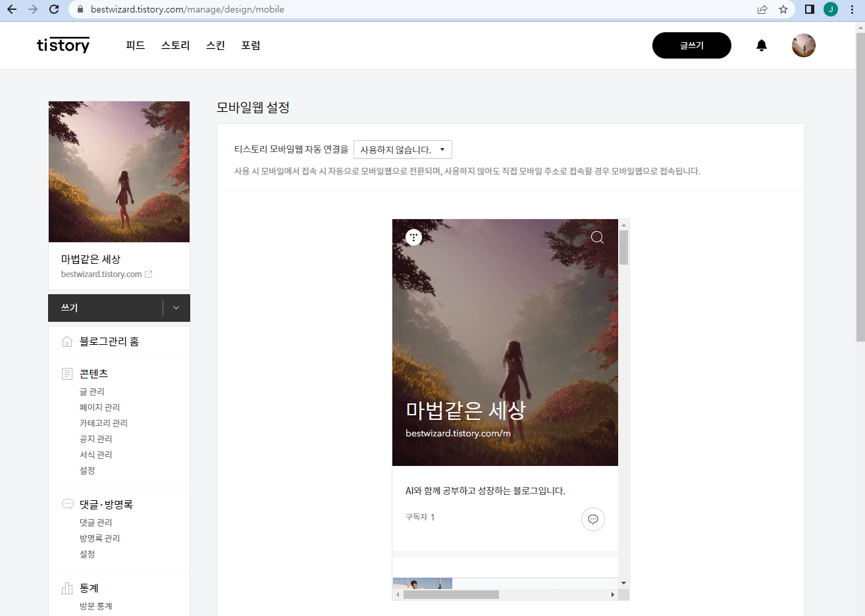865x616 pixels.
Task: Click the tistory logo
Action: point(63,45)
